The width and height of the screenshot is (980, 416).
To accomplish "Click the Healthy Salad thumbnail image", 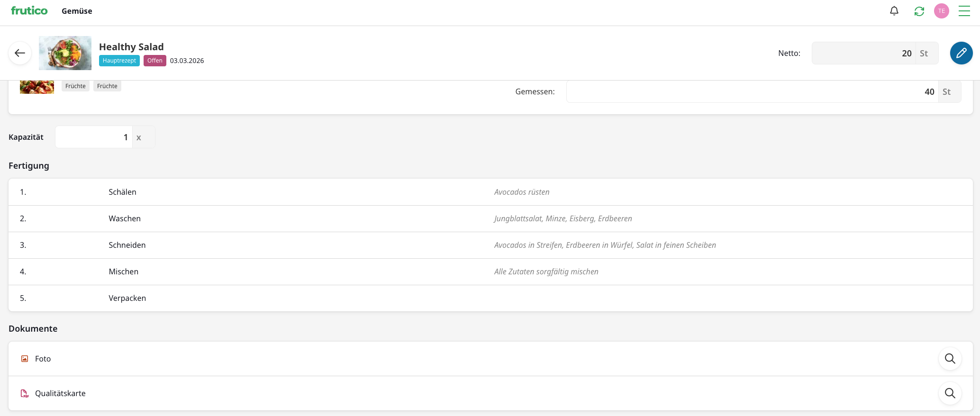I will pos(65,53).
